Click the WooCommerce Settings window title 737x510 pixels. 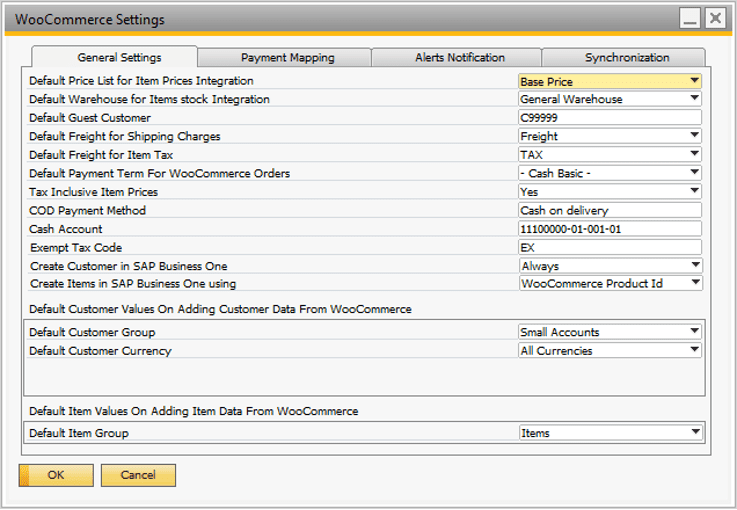point(90,19)
